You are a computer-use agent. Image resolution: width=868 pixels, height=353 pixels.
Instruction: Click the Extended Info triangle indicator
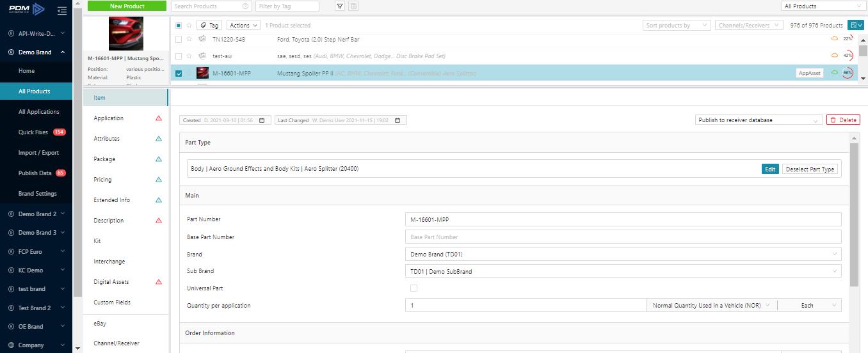coord(159,200)
